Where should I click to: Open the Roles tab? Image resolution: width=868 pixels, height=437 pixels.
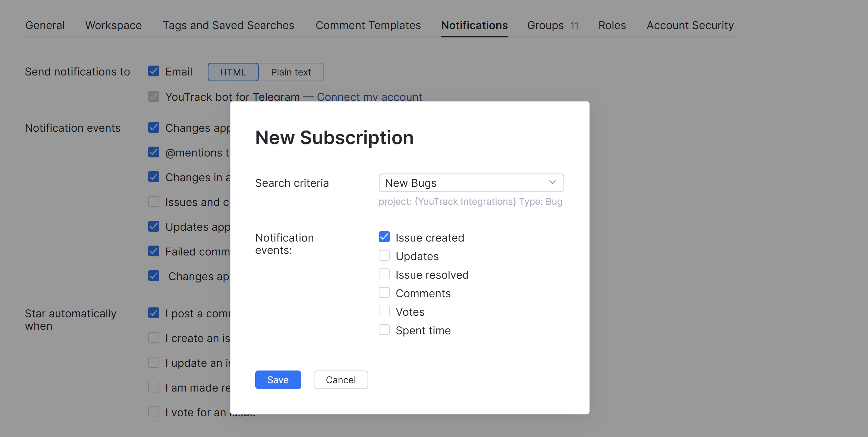coord(612,25)
